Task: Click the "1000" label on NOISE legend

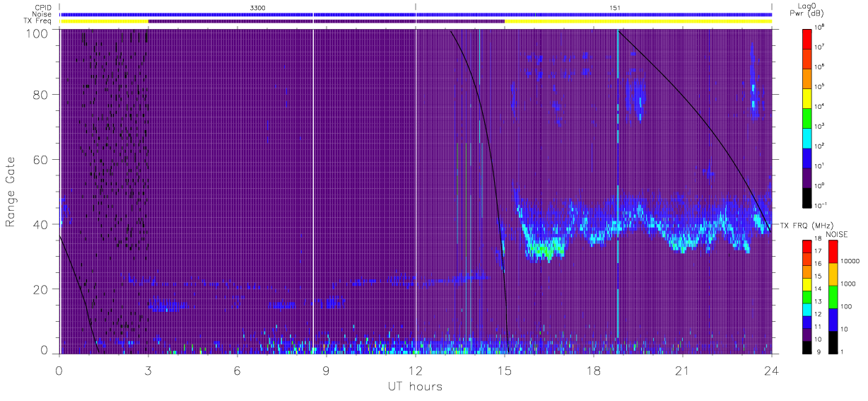Action: [x=849, y=283]
